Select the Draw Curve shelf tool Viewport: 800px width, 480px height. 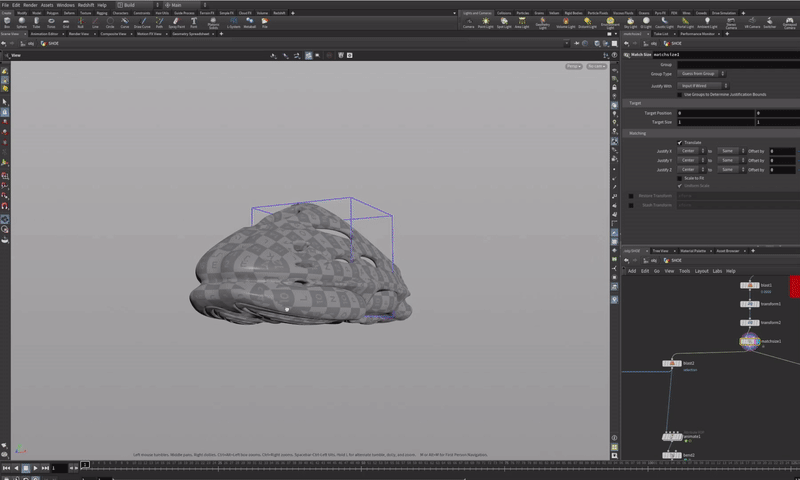(142, 22)
